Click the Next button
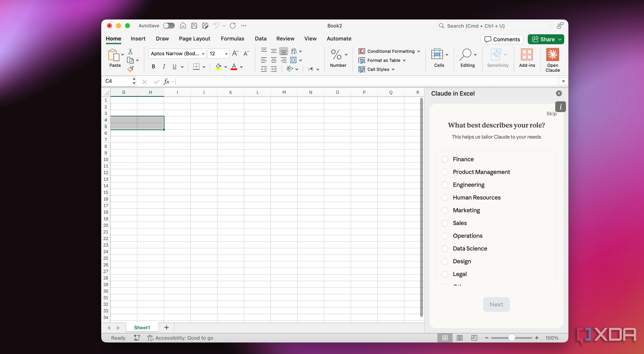The height and width of the screenshot is (354, 644). [496, 304]
